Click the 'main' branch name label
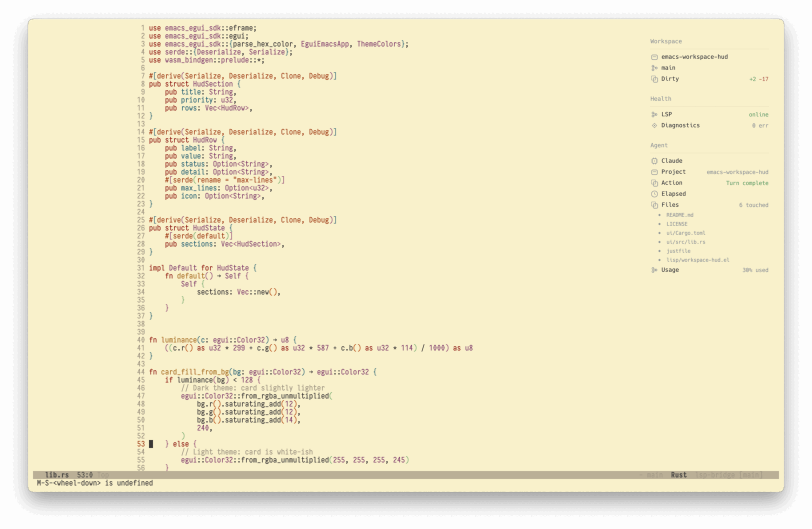 [668, 68]
